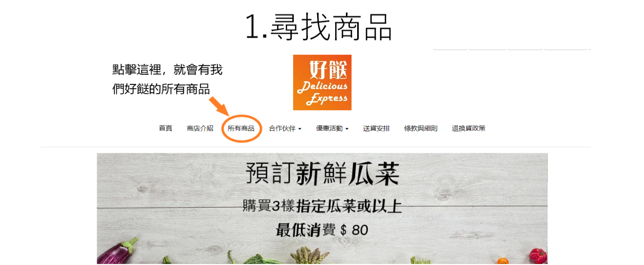Click the orange Delicious Express logo

click(322, 82)
